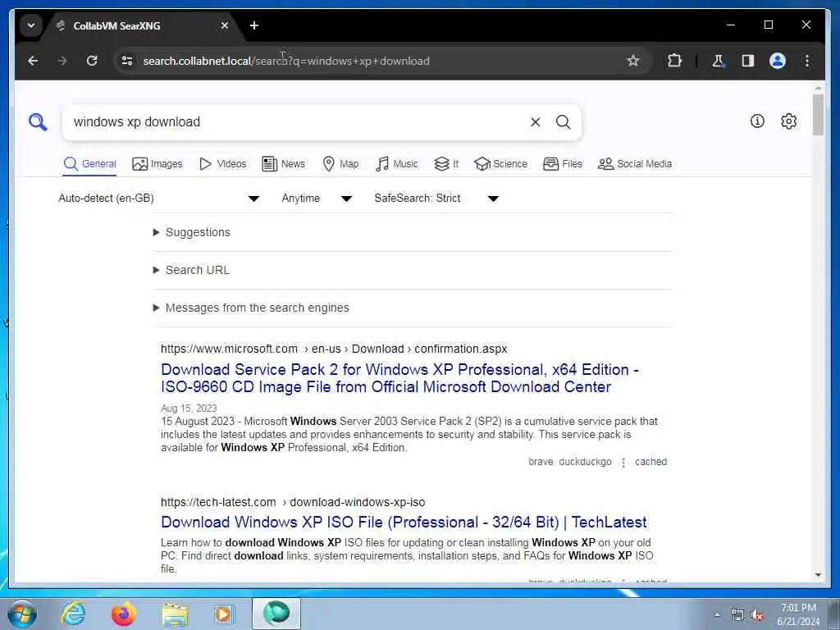This screenshot has height=630, width=840.
Task: Click the SearXNG magnifier logo
Action: 38,122
